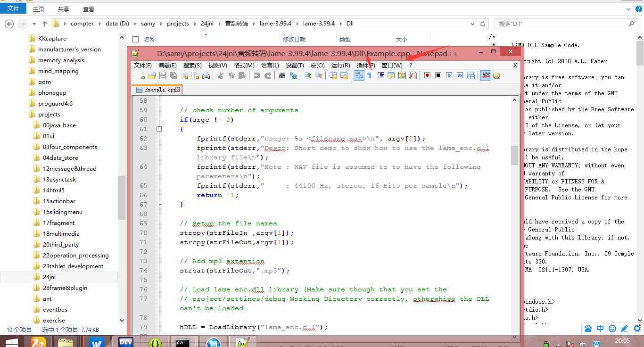Toggle Word Wrap toolbar icon

coord(359,75)
